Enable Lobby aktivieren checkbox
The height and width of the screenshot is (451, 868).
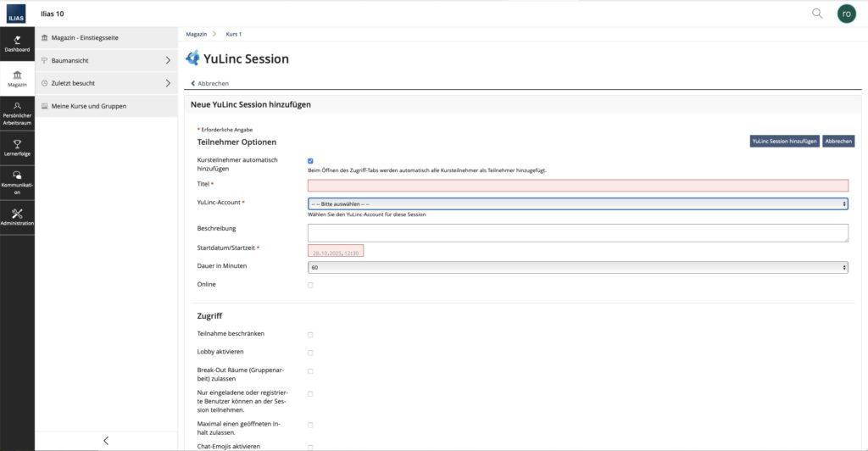pos(310,353)
